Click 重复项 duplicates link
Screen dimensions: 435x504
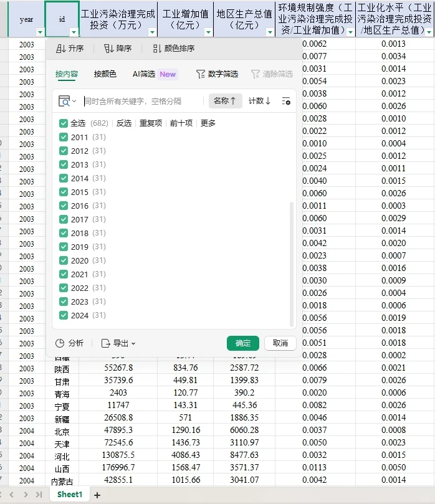[151, 123]
